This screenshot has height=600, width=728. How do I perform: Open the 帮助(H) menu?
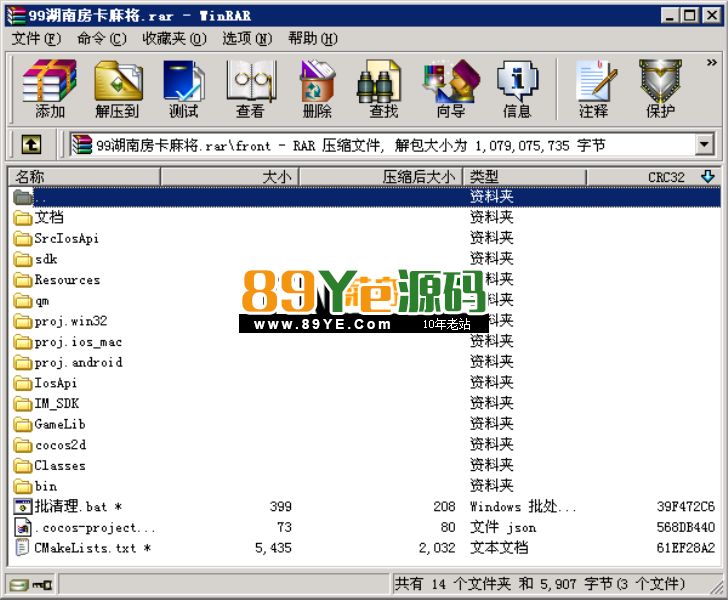312,39
